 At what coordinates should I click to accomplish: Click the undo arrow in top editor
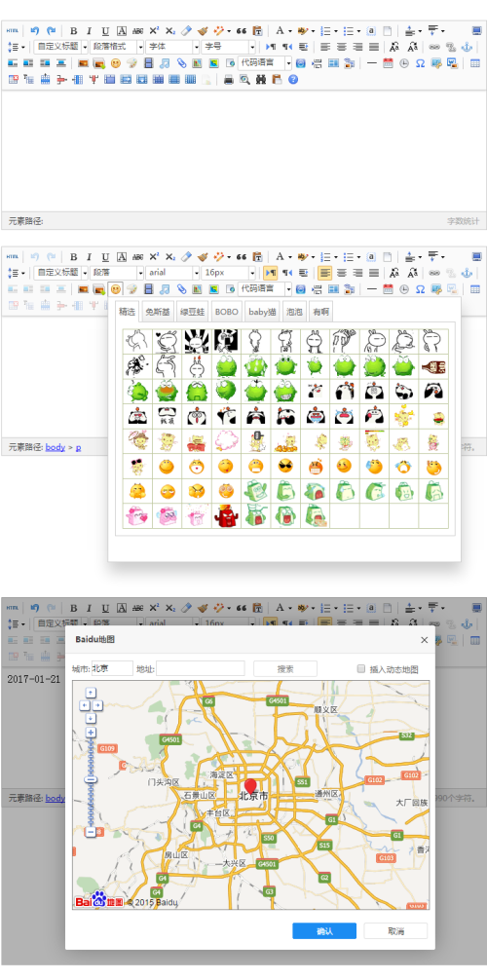pos(36,30)
